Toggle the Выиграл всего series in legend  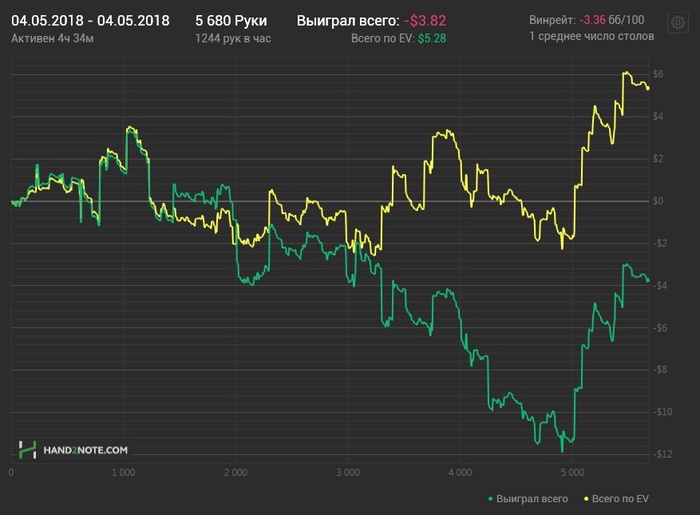pyautogui.click(x=532, y=497)
